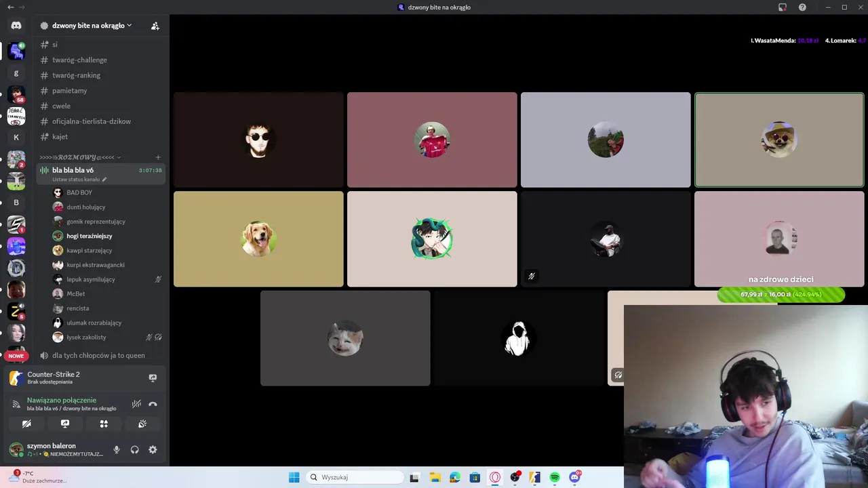Screen dimensions: 868x488
Task: Click Ustaw status kanału link
Action: [76, 180]
